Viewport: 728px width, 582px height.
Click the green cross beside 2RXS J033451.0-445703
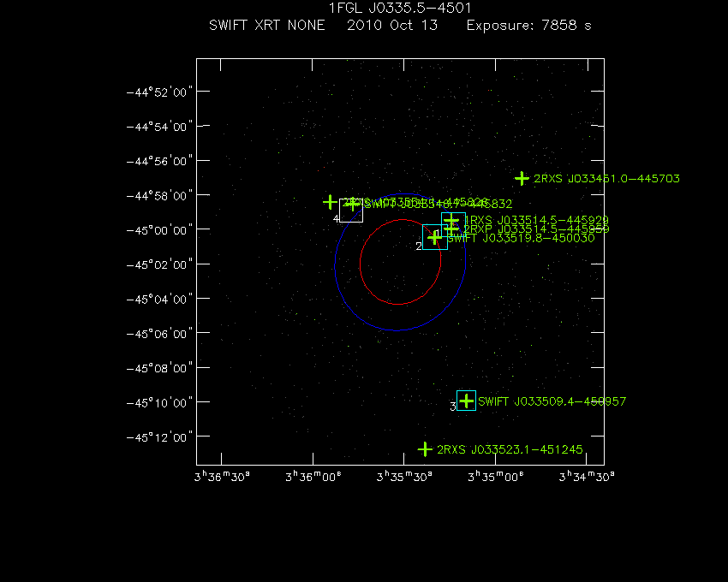point(522,178)
